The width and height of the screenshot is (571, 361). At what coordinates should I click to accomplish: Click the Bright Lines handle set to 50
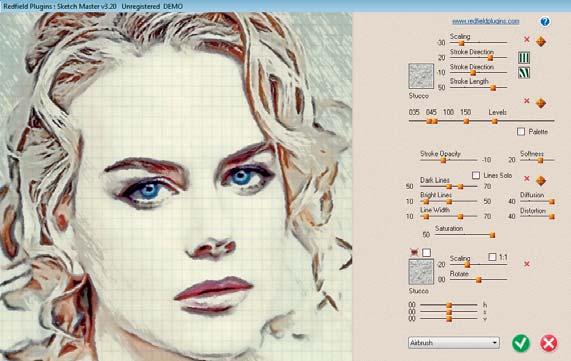[449, 201]
